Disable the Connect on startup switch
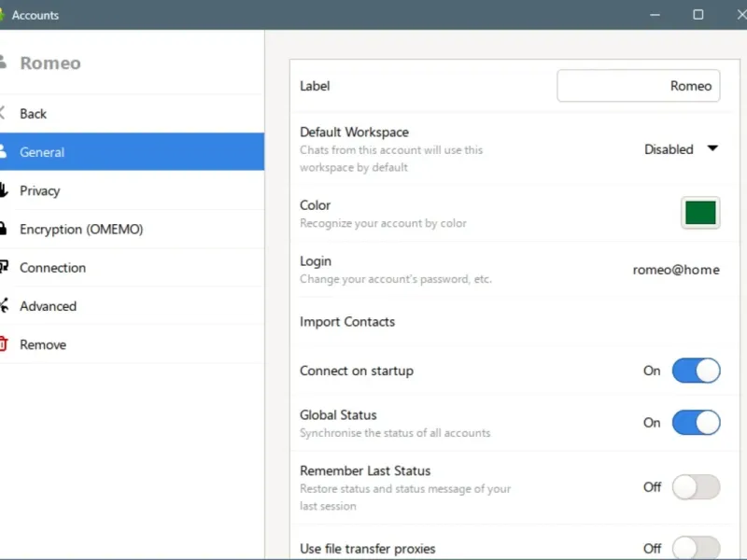The image size is (747, 560). pos(696,371)
